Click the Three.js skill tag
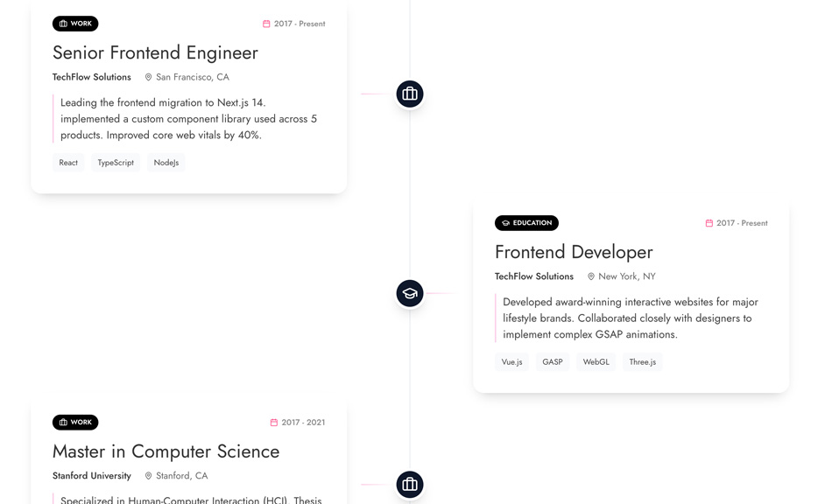Screen dimensions: 825x504 642,362
